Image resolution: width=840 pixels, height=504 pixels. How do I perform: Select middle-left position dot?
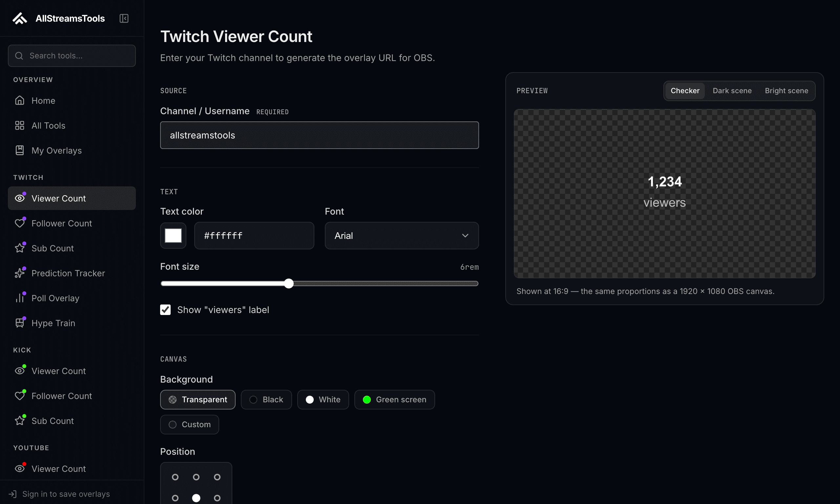pos(175,498)
